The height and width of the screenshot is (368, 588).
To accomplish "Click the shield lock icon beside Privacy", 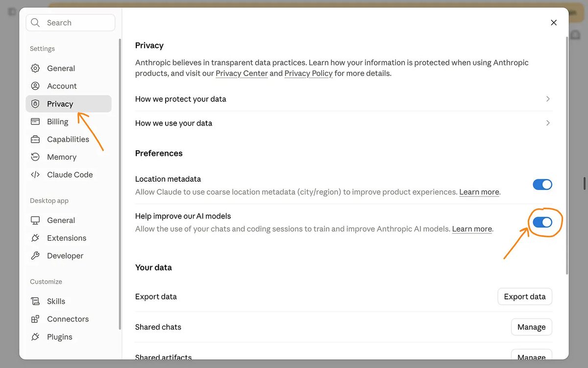I will click(35, 104).
